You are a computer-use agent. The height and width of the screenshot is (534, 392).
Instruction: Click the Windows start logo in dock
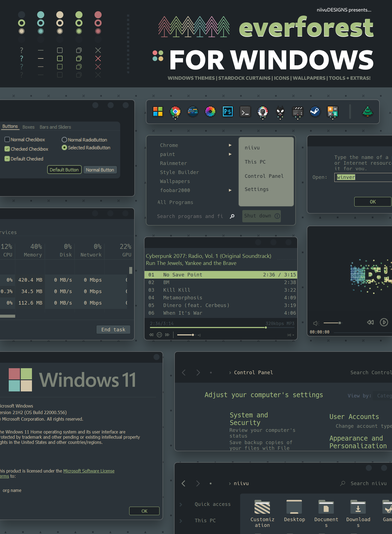(x=158, y=111)
